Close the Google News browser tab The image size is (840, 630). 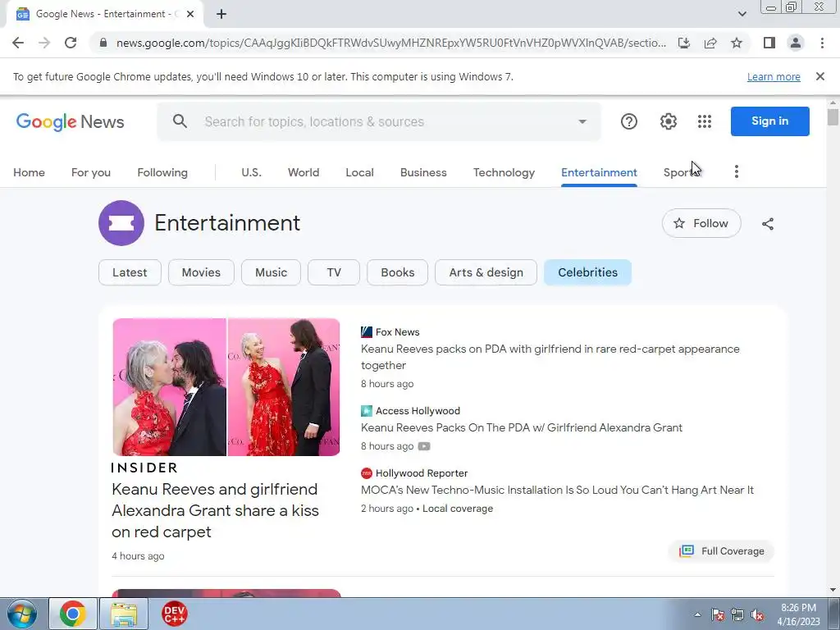coord(190,14)
